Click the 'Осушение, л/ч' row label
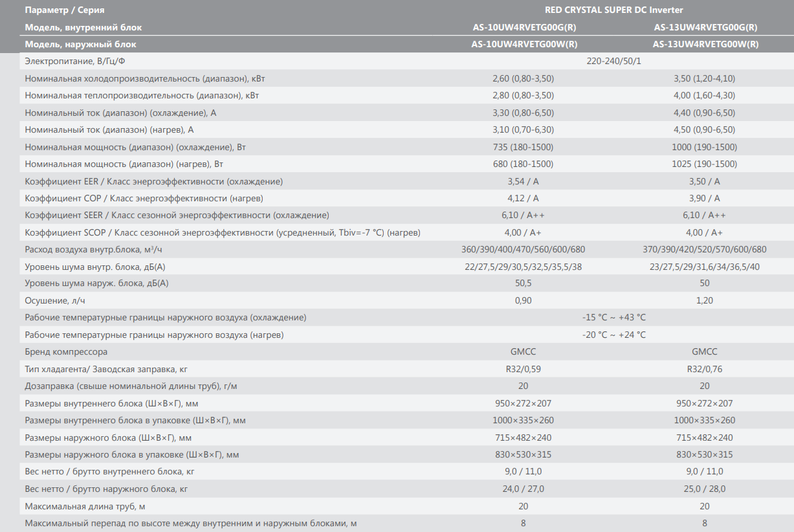This screenshot has width=794, height=532. (55, 301)
